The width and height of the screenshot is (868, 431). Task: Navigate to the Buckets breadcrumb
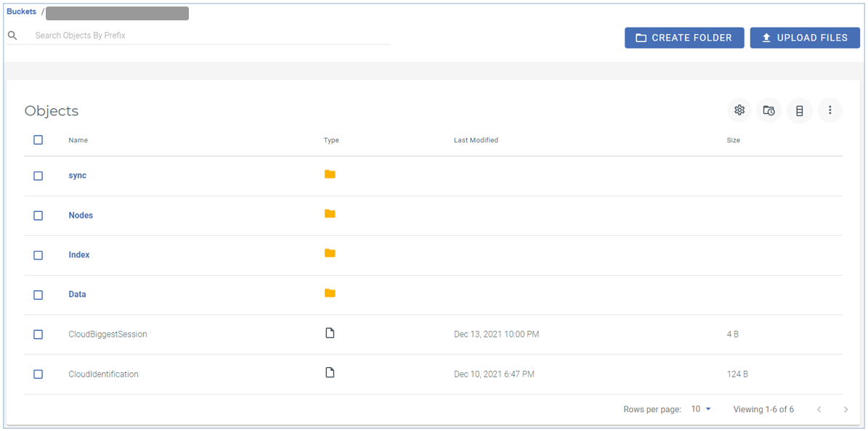(21, 12)
